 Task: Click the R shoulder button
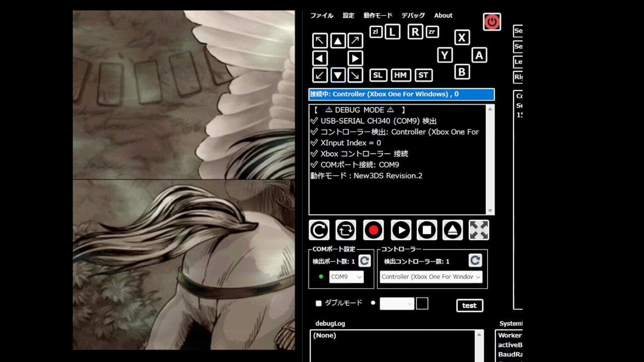point(415,32)
